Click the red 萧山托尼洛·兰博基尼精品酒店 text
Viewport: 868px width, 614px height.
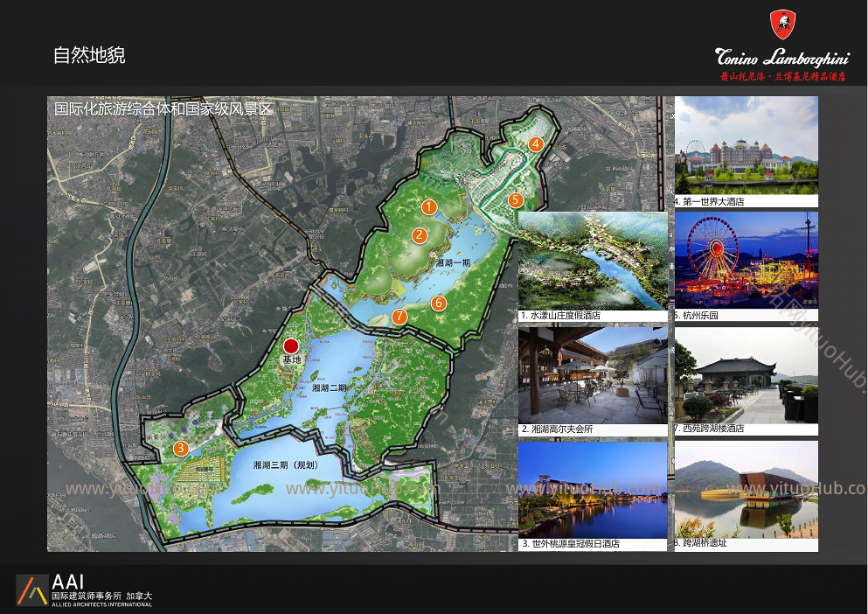[782, 76]
